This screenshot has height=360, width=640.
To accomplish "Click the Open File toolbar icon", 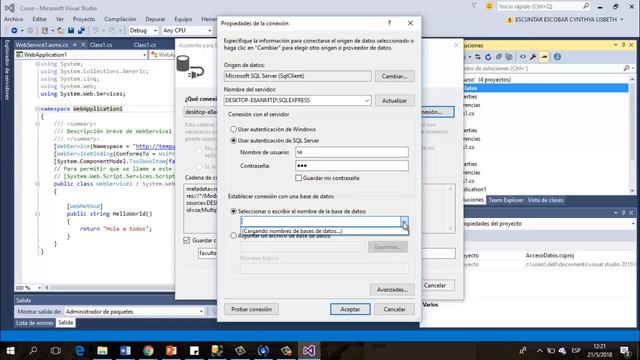I will pyautogui.click(x=60, y=31).
